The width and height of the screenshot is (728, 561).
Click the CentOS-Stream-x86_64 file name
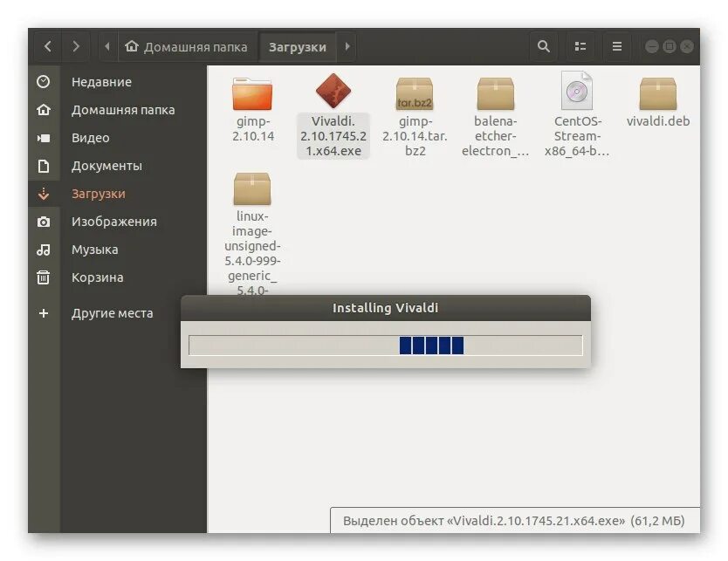coord(577,136)
